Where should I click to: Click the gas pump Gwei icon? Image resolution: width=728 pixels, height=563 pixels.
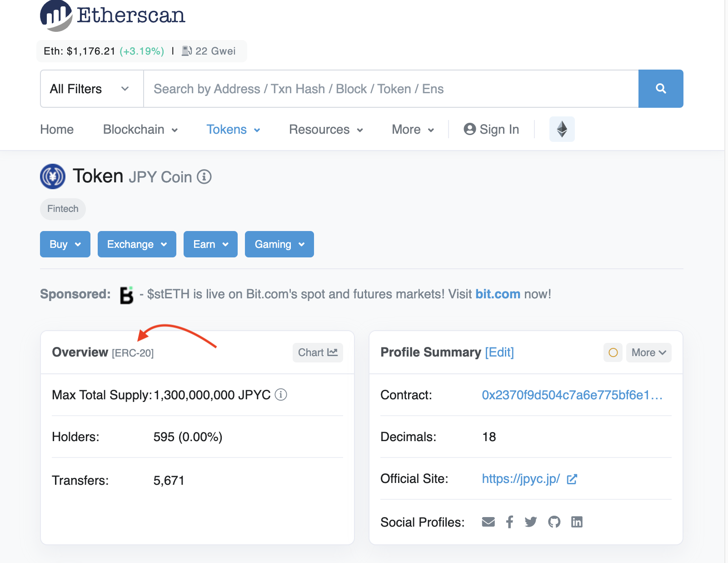(187, 51)
